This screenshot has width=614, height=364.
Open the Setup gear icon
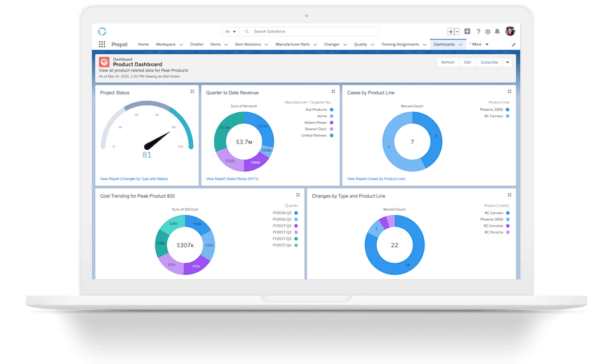[488, 31]
